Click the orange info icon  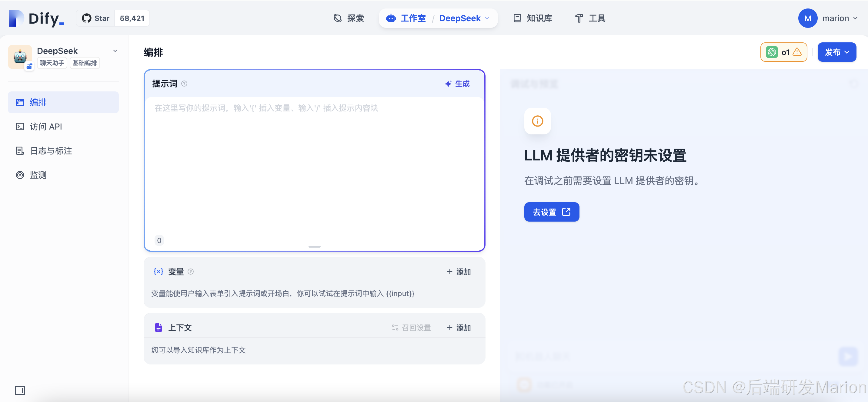(x=537, y=121)
